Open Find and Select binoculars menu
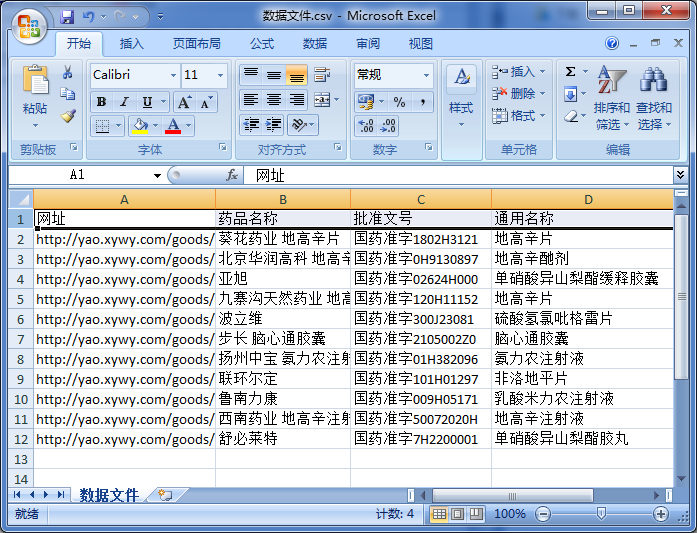 click(654, 98)
